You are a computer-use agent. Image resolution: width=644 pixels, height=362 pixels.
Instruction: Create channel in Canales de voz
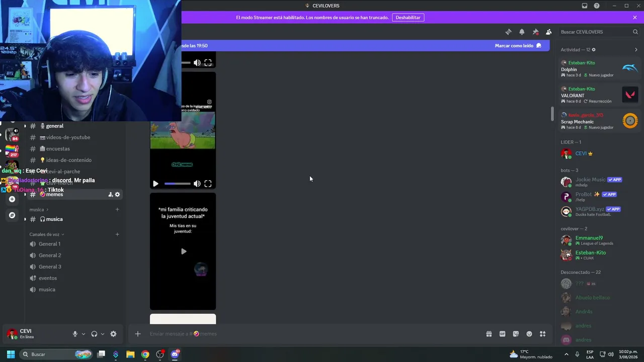[x=117, y=234]
